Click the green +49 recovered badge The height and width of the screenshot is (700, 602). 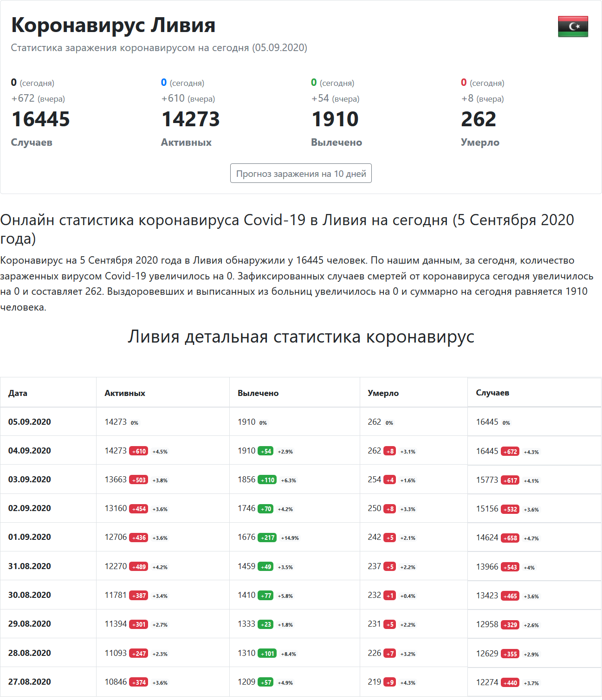(x=265, y=567)
